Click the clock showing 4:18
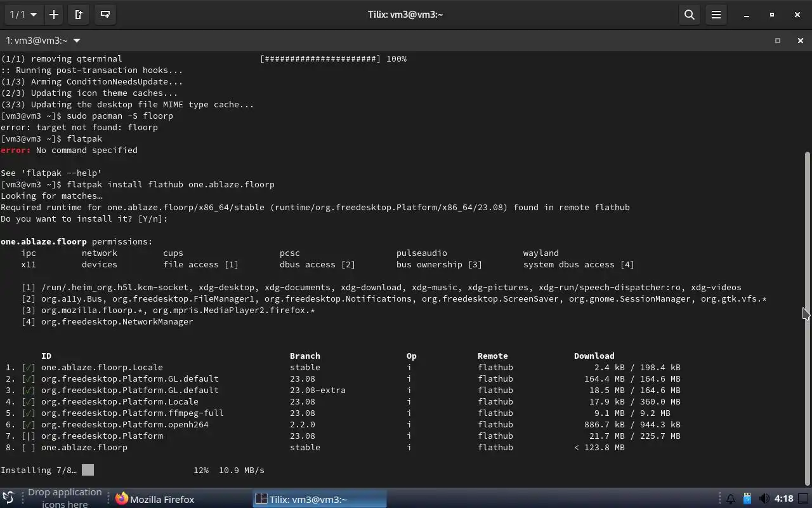Image resolution: width=812 pixels, height=508 pixels. (783, 499)
